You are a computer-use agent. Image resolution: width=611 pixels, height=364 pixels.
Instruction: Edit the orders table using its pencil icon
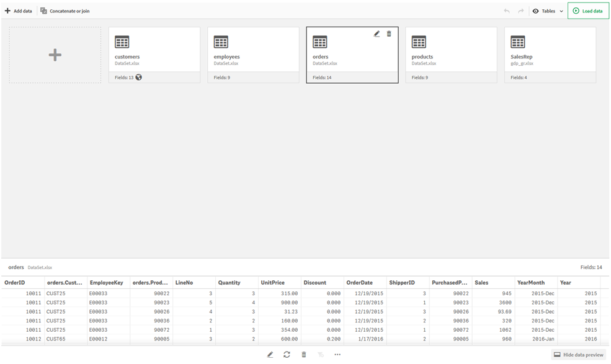pyautogui.click(x=377, y=34)
